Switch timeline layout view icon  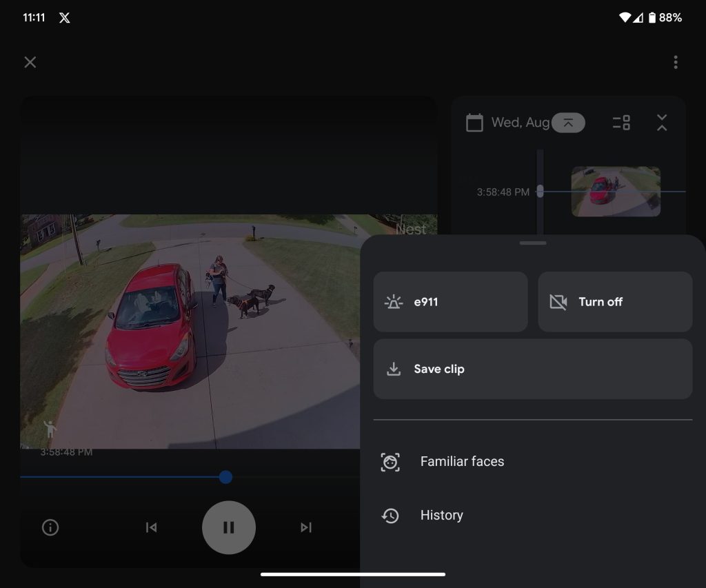[x=621, y=123]
